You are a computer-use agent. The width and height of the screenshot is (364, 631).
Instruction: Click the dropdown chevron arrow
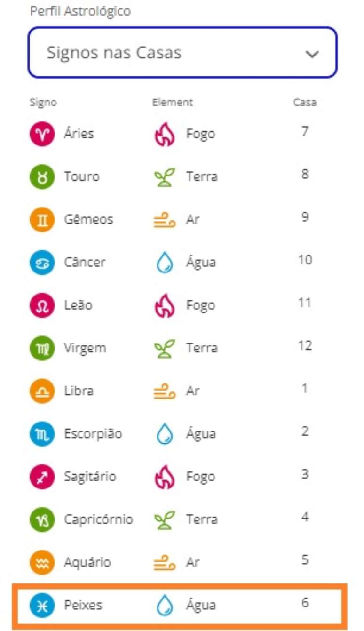(x=312, y=54)
